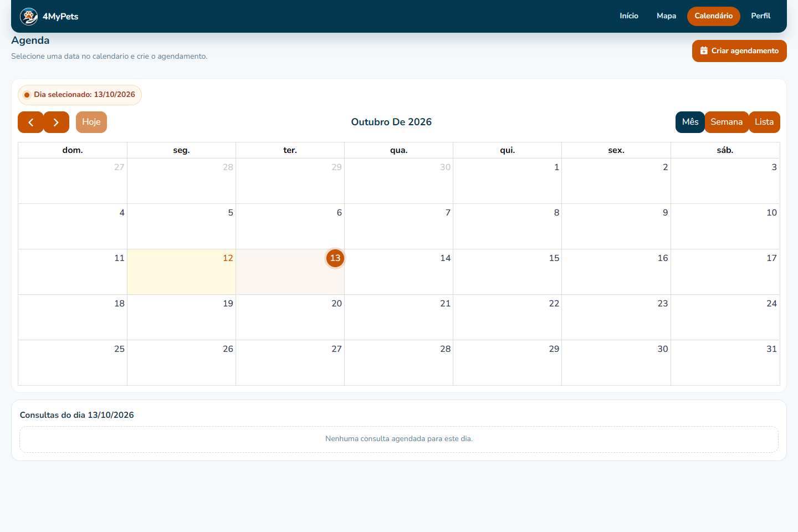Click the Consultas do dia 13/10/2026 heading
The height and width of the screenshot is (532, 798).
pos(77,415)
